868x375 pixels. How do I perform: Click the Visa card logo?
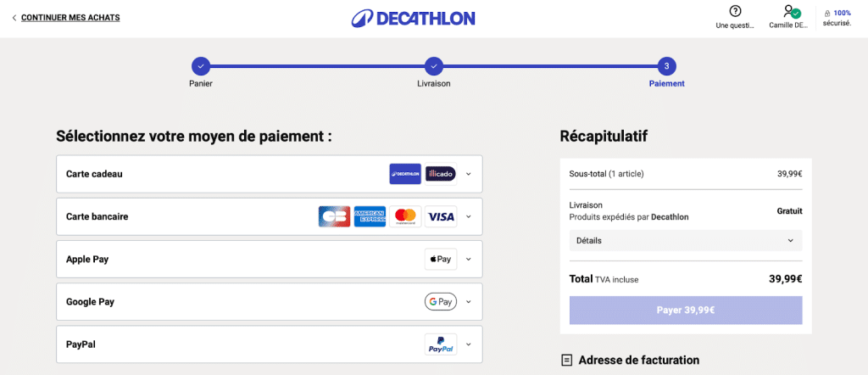441,216
